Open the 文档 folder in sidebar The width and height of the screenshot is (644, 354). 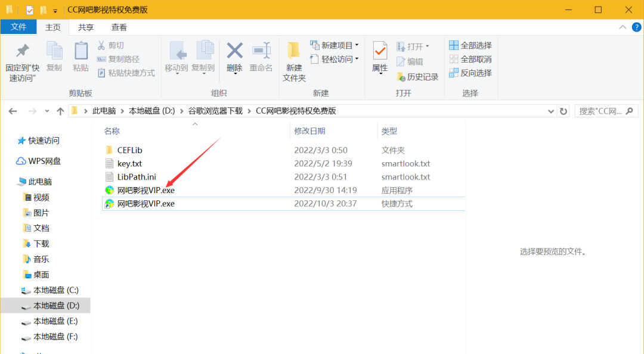tap(36, 228)
